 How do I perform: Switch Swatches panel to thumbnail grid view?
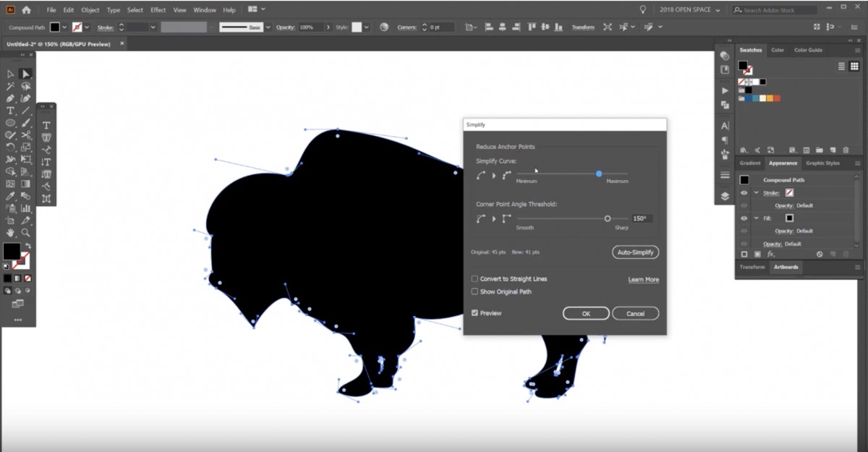pyautogui.click(x=856, y=66)
